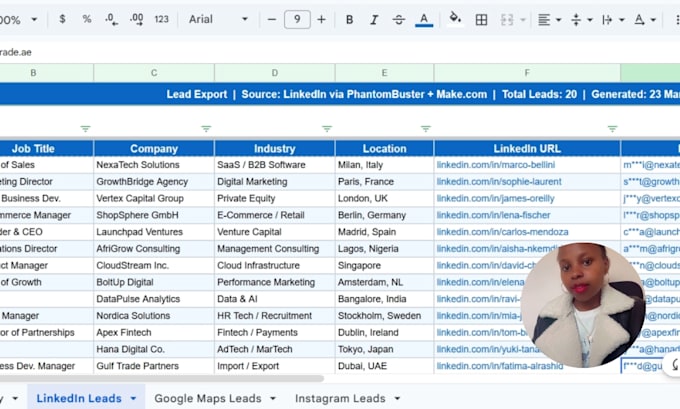This screenshot has width=680, height=409.
Task: Open the Job Title column filter
Action: (85, 129)
